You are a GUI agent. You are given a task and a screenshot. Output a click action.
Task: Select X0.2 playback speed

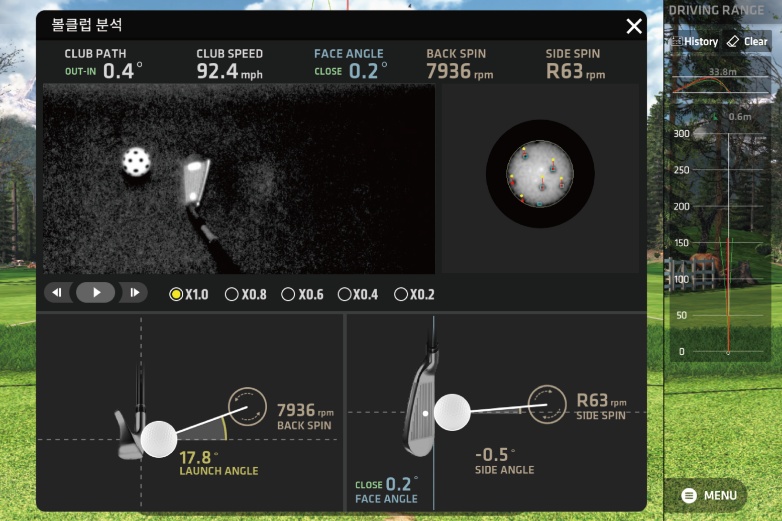click(x=414, y=294)
